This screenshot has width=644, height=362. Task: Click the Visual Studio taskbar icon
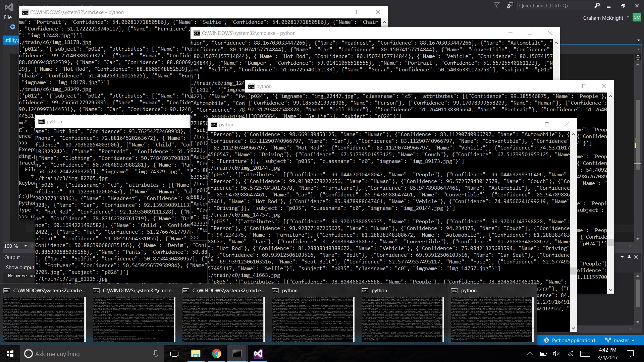click(258, 354)
